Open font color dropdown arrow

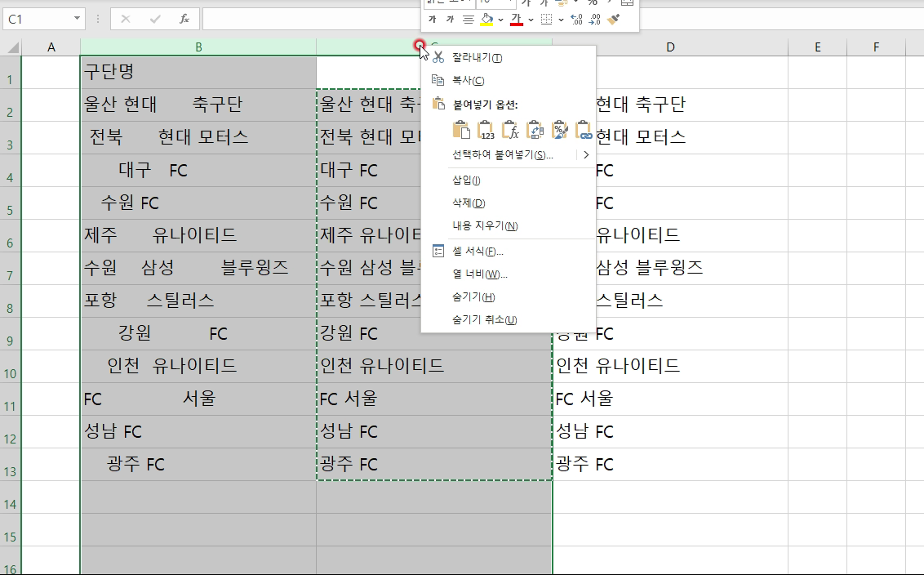[531, 20]
